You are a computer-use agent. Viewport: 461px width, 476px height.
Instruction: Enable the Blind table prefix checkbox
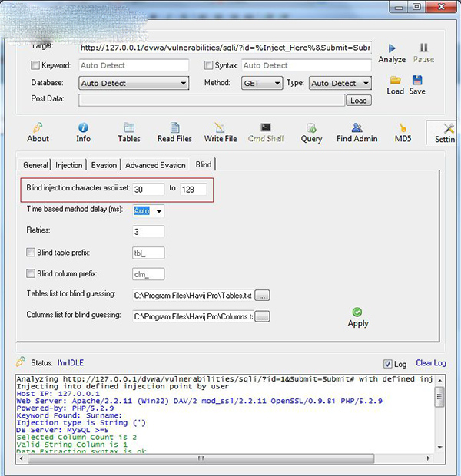31,252
